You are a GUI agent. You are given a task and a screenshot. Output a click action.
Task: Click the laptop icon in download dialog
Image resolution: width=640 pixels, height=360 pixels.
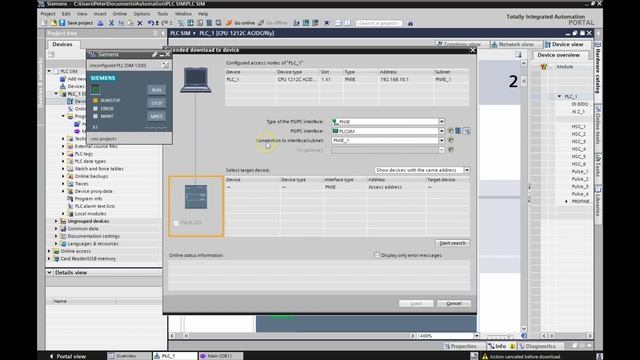(196, 80)
